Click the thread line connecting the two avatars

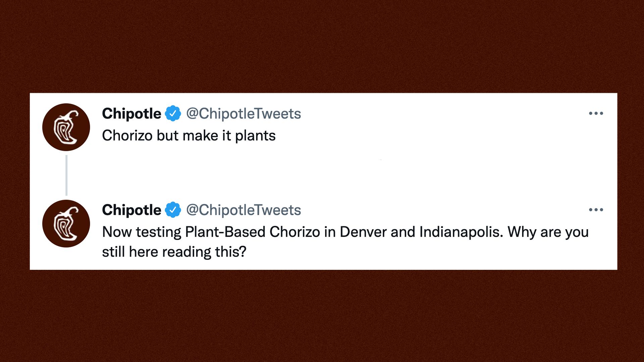tap(66, 175)
